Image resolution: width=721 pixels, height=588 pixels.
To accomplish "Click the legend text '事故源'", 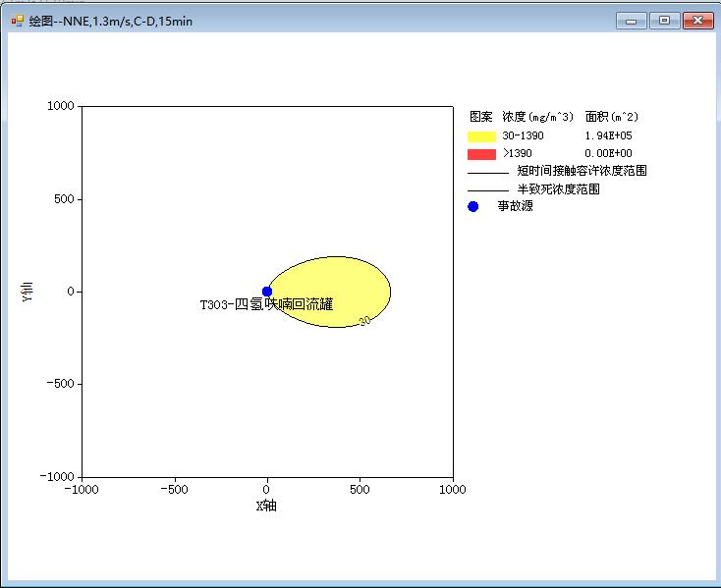I will click(515, 206).
